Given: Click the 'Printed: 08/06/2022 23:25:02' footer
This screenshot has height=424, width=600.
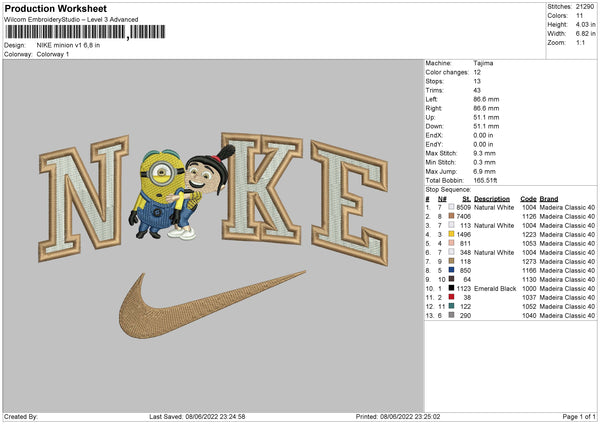Looking at the screenshot, I should click(398, 416).
